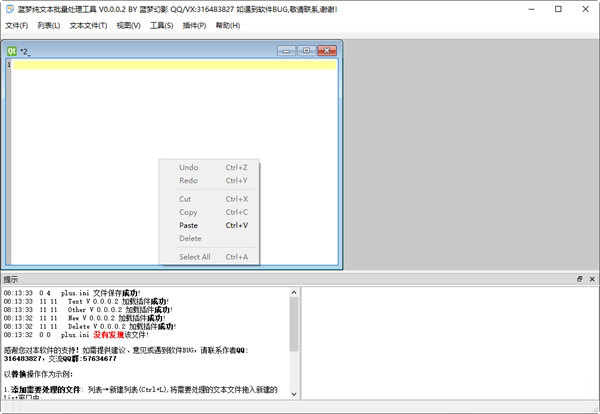Choose Paste from the context menu
Viewport: 600px width, 414px height.
[209, 225]
